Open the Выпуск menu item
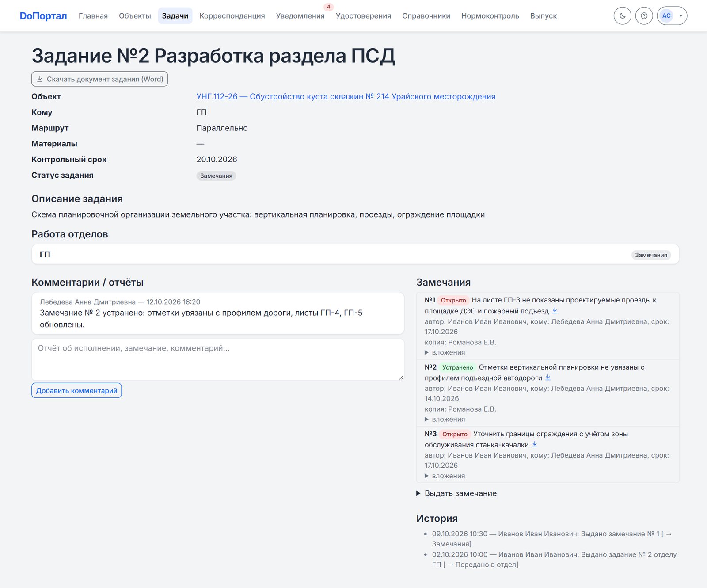This screenshot has height=588, width=707. pyautogui.click(x=544, y=16)
